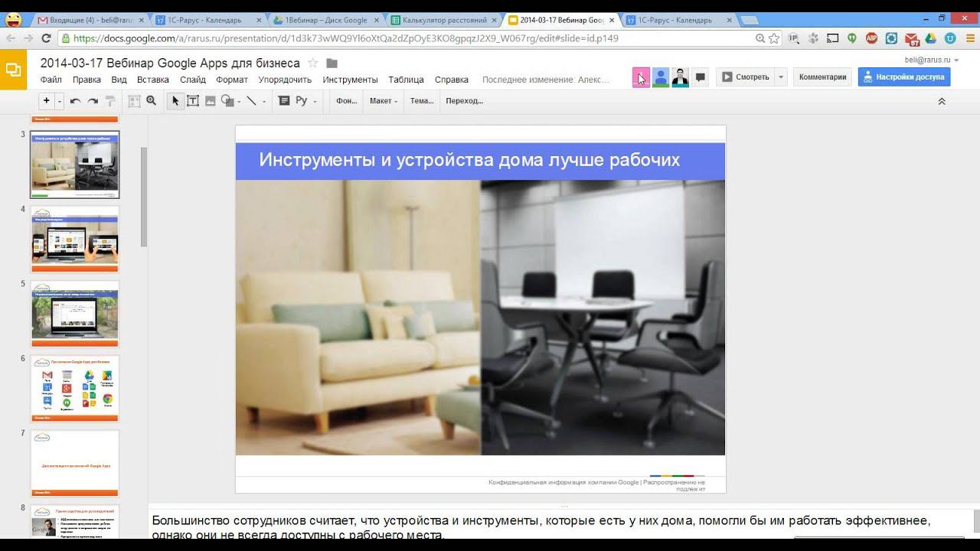Open Настройки доступа sharing settings
980x551 pixels.
904,77
